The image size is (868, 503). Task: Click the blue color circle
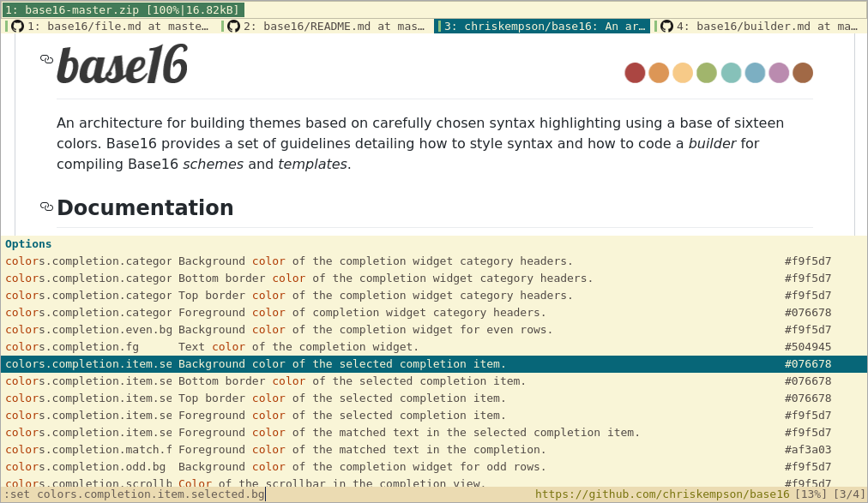[x=755, y=73]
